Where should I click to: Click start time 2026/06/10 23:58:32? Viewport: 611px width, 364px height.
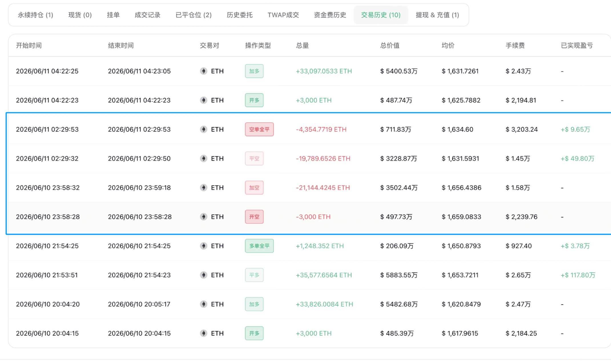[x=48, y=187]
